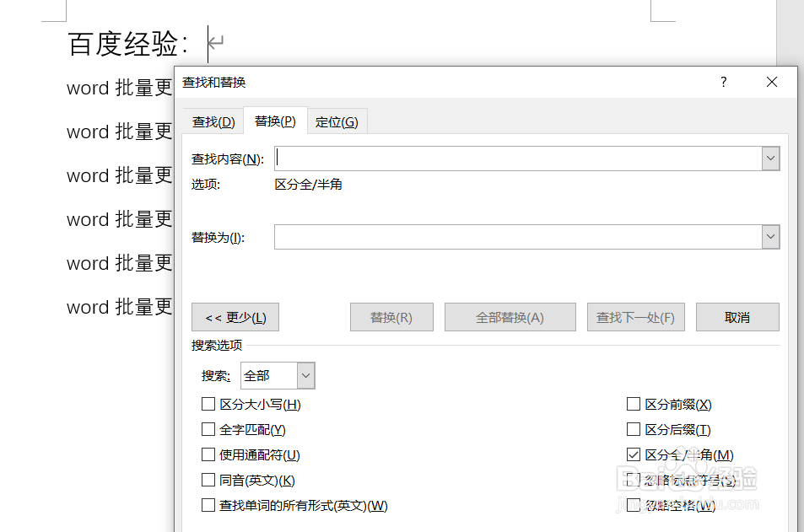The height and width of the screenshot is (532, 804).
Task: Select the 替换(P) tab
Action: (x=274, y=121)
